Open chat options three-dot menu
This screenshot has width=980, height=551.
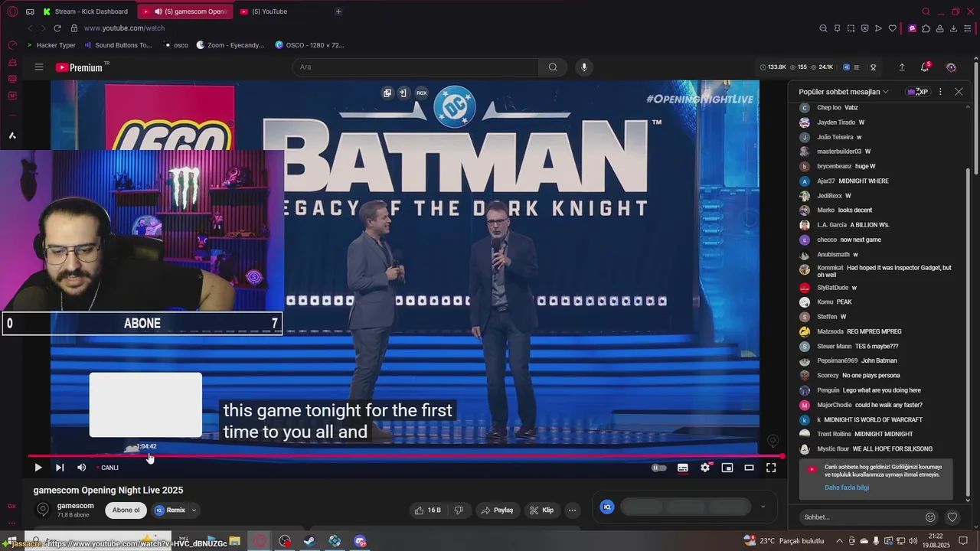(x=940, y=92)
